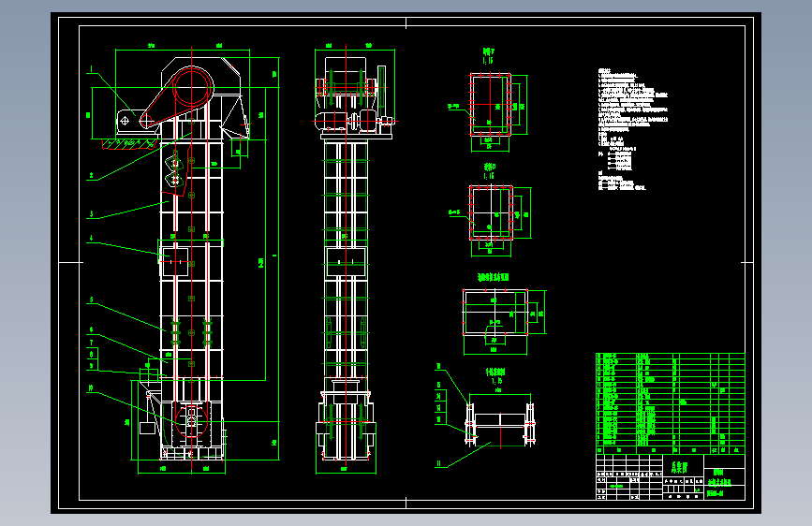
Task: Select part callout number 4
Action: (x=91, y=238)
